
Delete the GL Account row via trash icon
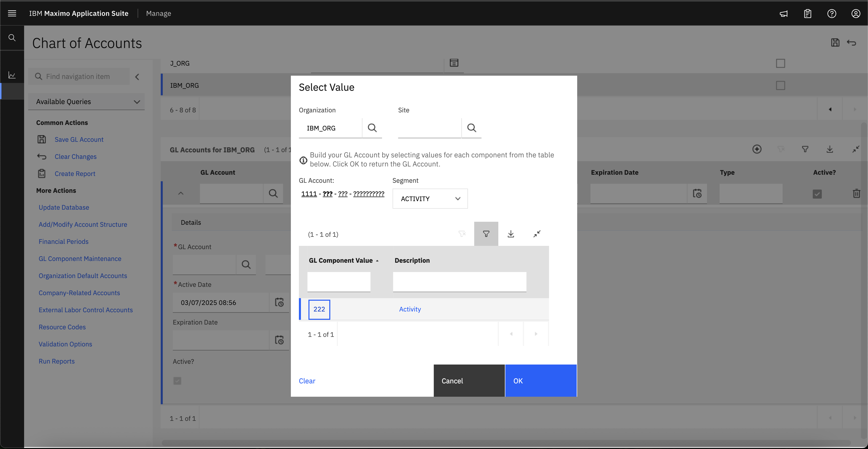[856, 194]
